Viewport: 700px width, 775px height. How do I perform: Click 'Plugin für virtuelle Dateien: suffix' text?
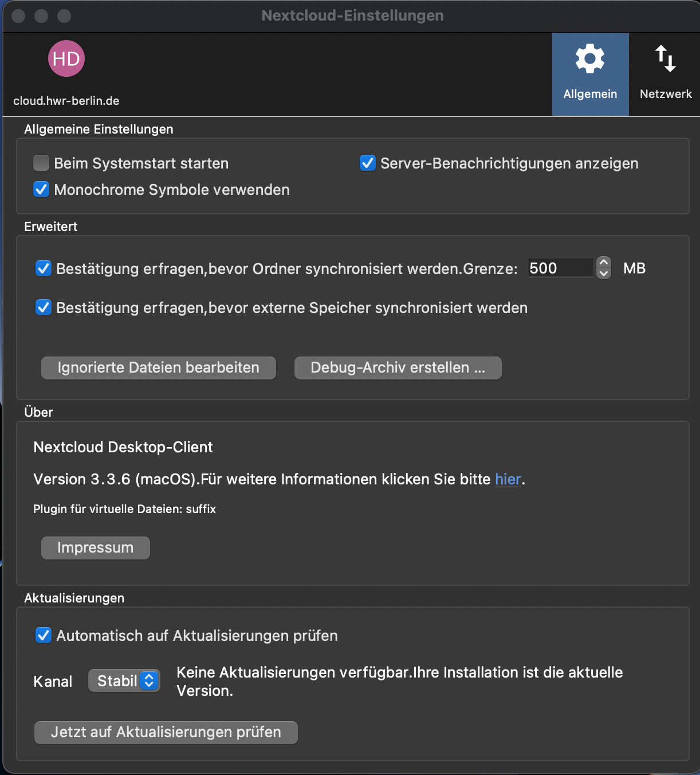tap(125, 509)
